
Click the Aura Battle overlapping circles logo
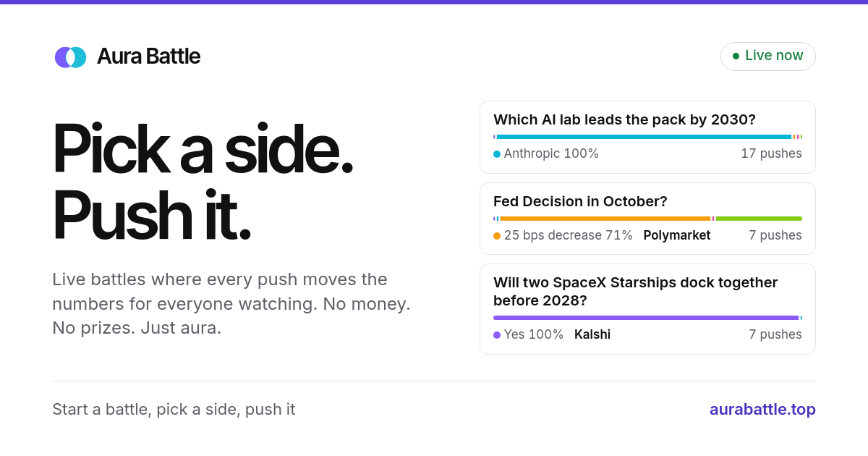click(70, 57)
